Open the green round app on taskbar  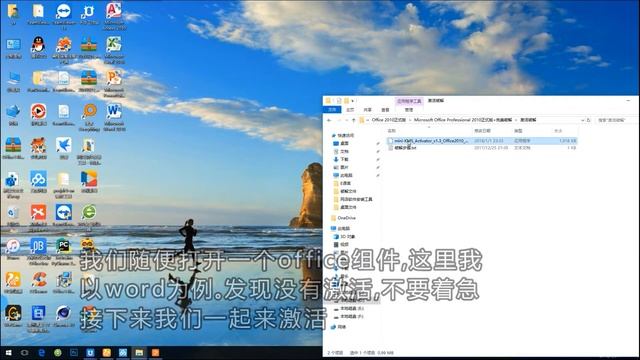pos(58,353)
